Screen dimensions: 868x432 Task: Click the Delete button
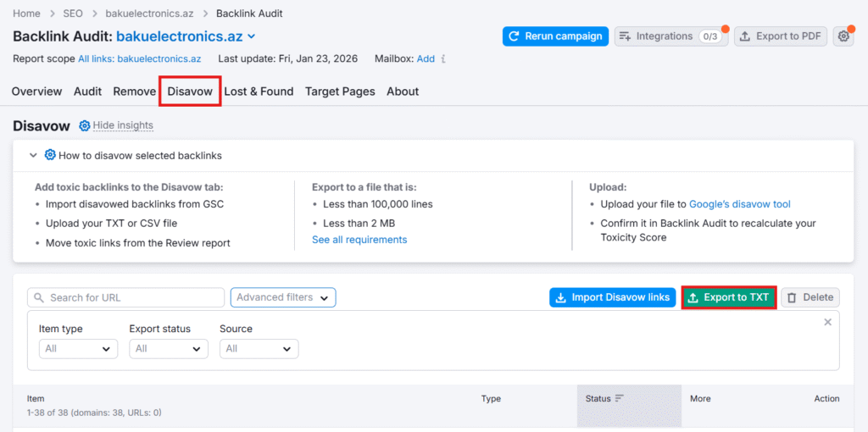coord(810,297)
